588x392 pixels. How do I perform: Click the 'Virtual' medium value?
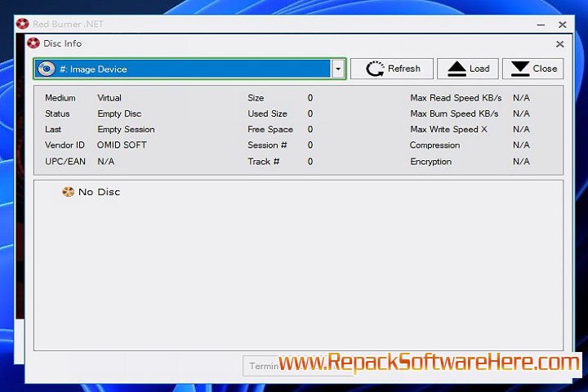(x=109, y=98)
